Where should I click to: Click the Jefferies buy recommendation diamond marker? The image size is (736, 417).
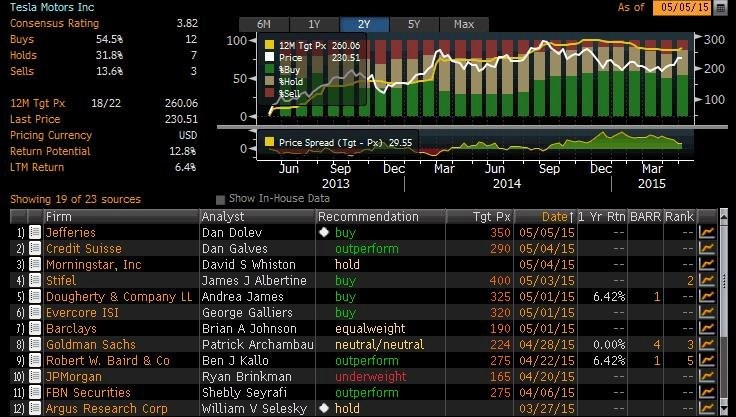point(324,232)
